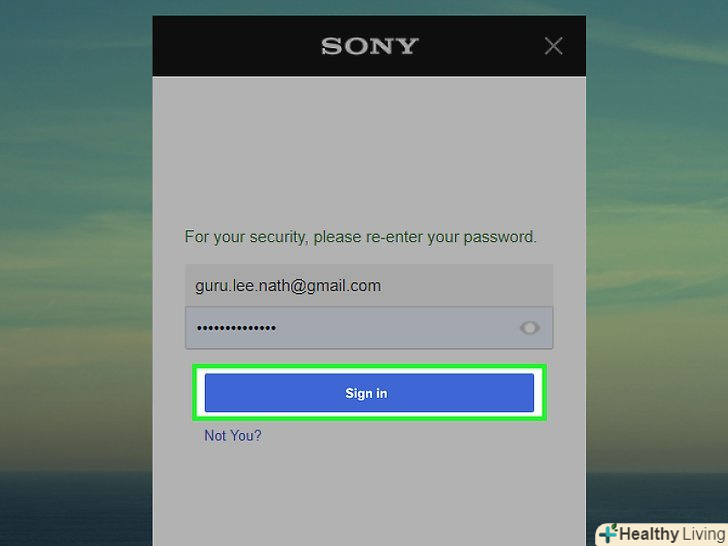Click the blank gray area above message
The image size is (728, 546).
(369, 149)
